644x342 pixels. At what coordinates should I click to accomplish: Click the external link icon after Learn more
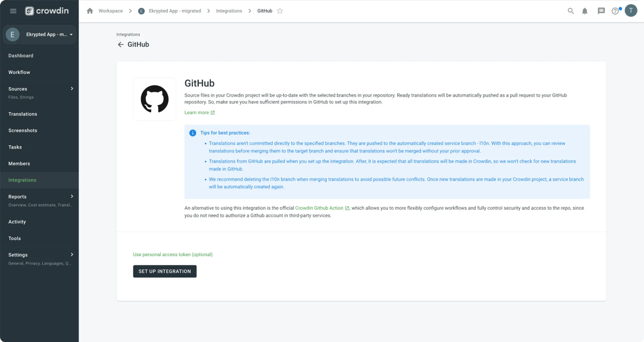[x=213, y=113]
